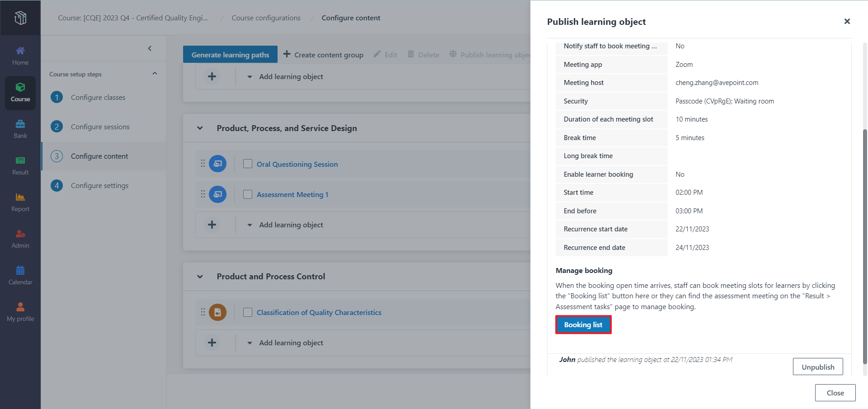This screenshot has height=409, width=868.
Task: Go to Configure settings step
Action: (99, 186)
